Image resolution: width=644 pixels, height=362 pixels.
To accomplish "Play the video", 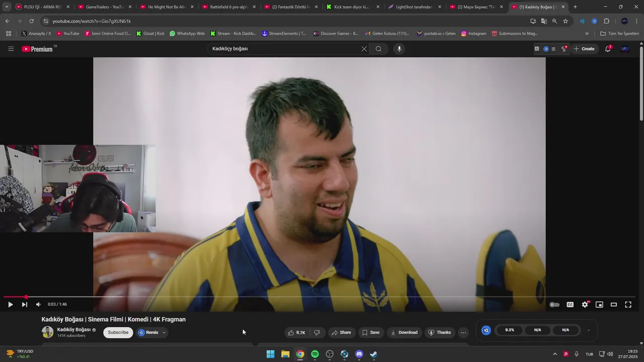I will click(10, 304).
